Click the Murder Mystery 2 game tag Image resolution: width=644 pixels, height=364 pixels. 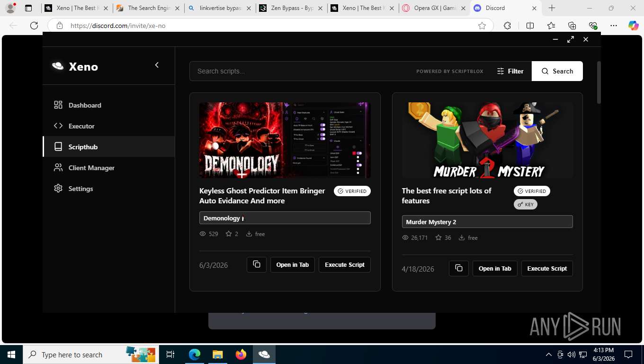(487, 222)
